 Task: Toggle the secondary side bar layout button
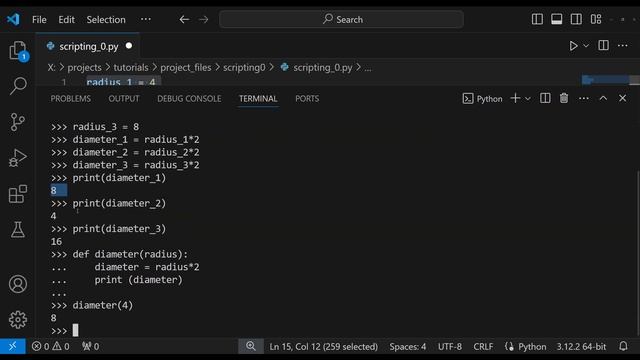coord(576,19)
